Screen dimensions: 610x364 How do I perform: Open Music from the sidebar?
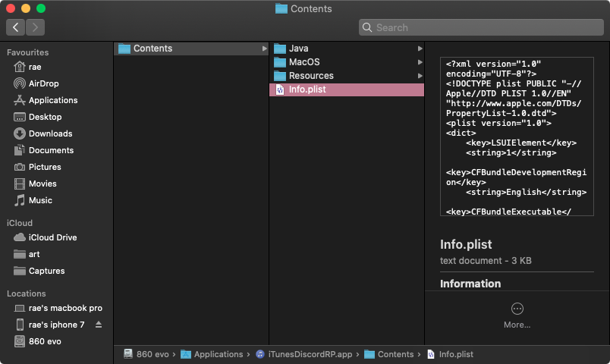point(33,201)
